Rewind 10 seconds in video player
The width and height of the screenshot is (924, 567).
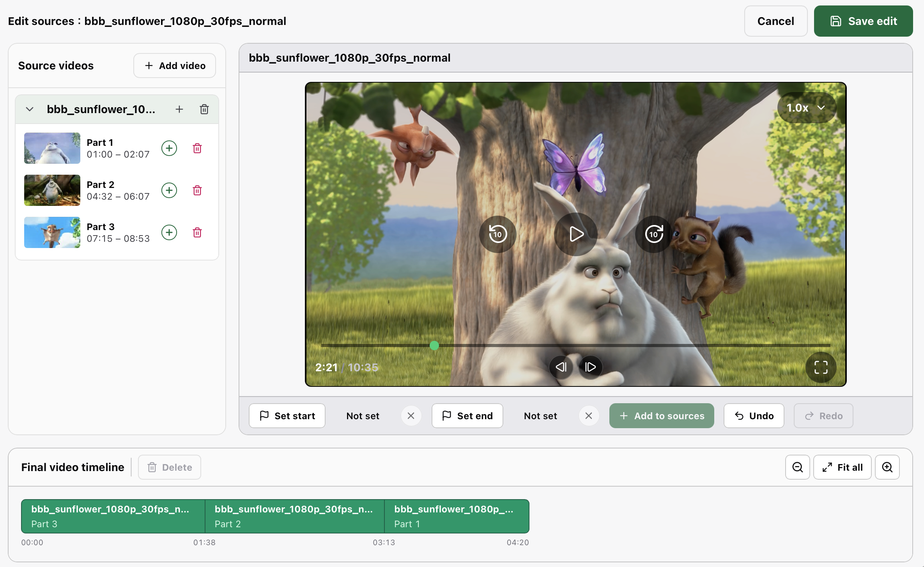[x=497, y=234]
